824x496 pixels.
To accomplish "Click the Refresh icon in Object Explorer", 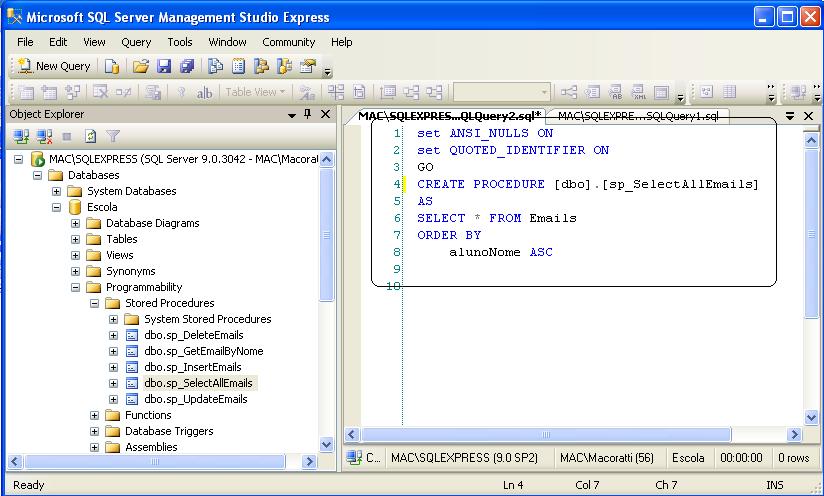I will pos(90,137).
